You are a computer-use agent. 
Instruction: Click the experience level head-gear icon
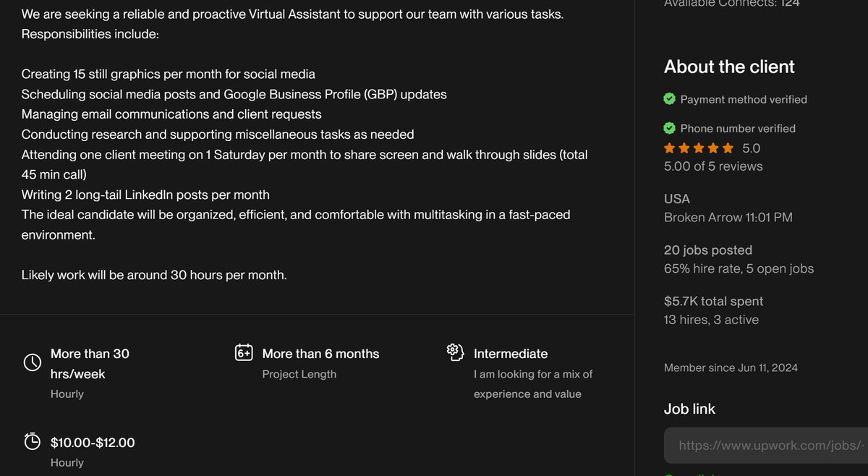pos(454,351)
